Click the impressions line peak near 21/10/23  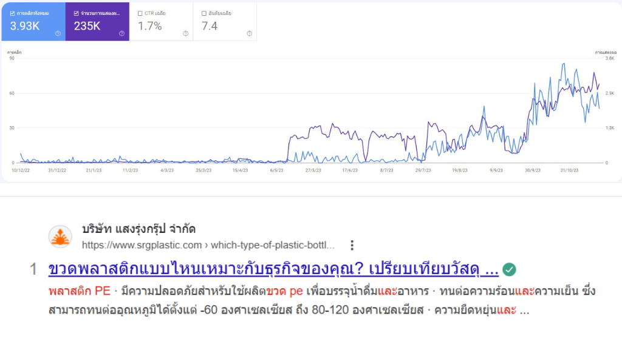coord(565,64)
